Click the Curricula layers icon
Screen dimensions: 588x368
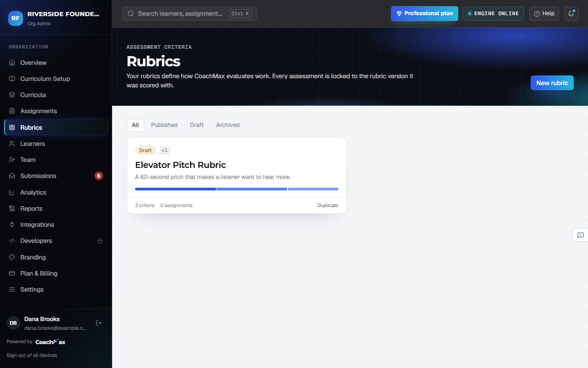(12, 95)
